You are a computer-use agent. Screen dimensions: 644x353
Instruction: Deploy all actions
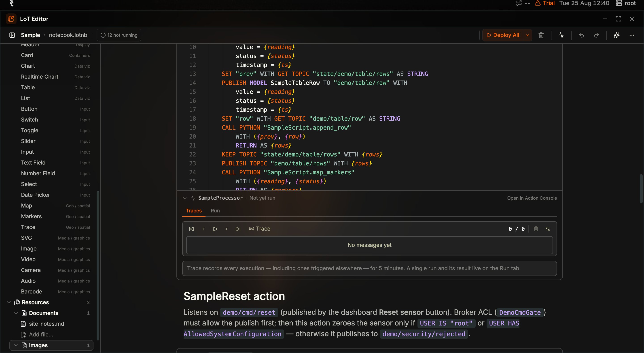[503, 35]
